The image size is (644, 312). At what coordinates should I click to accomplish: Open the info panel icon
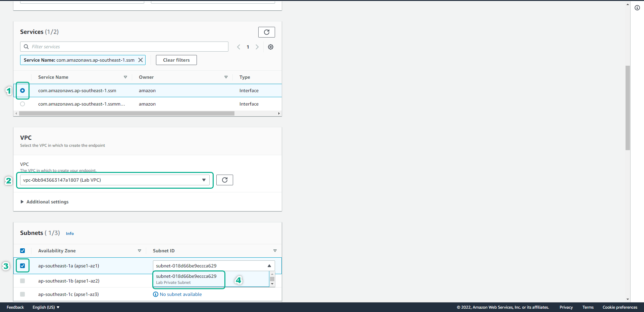tap(637, 8)
